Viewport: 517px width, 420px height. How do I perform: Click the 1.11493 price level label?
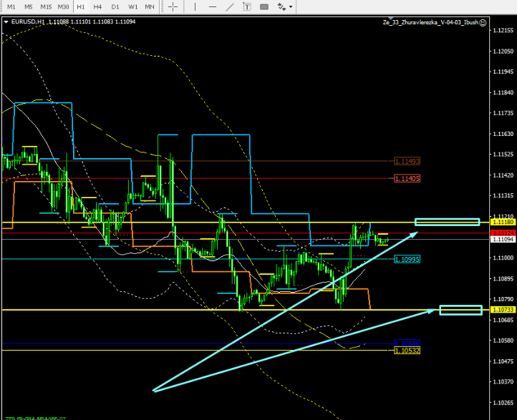click(x=407, y=161)
